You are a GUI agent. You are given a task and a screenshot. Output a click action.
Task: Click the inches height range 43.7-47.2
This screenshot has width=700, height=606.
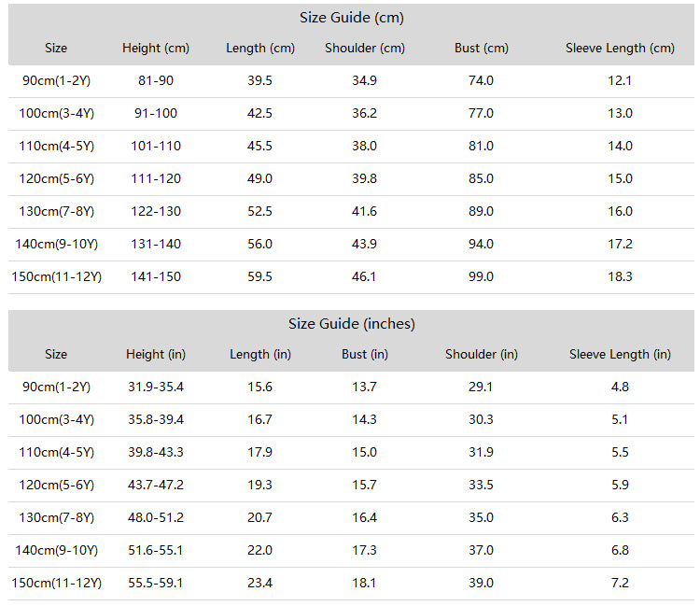tap(156, 485)
